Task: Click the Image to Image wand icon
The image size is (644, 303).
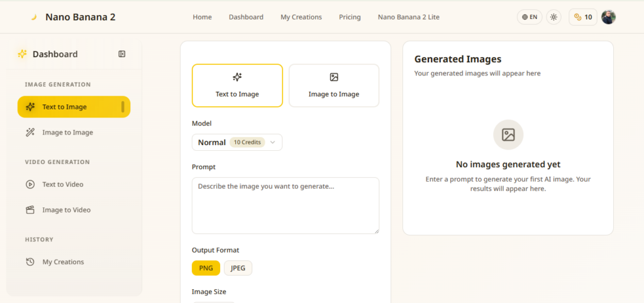Action: (30, 132)
